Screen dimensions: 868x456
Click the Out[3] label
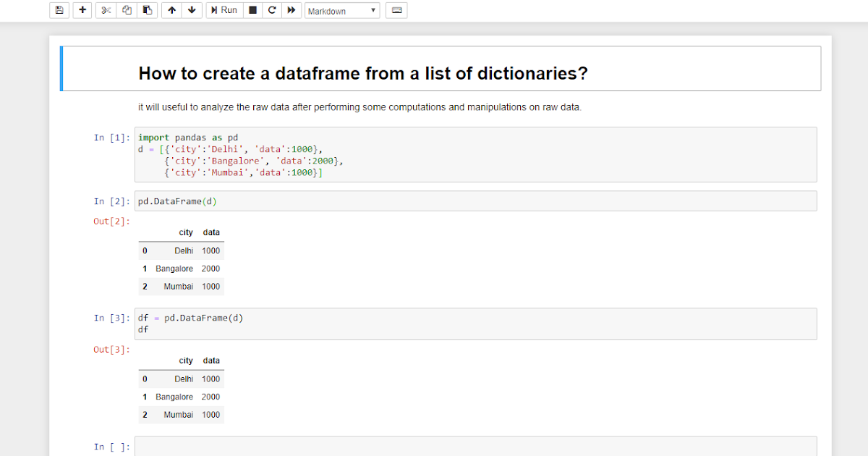pos(110,349)
